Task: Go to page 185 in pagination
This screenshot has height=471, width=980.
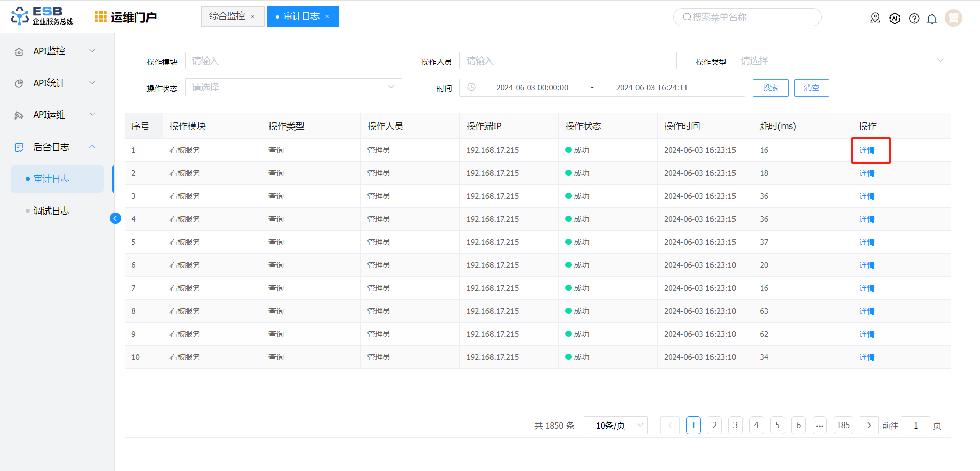Action: 843,426
